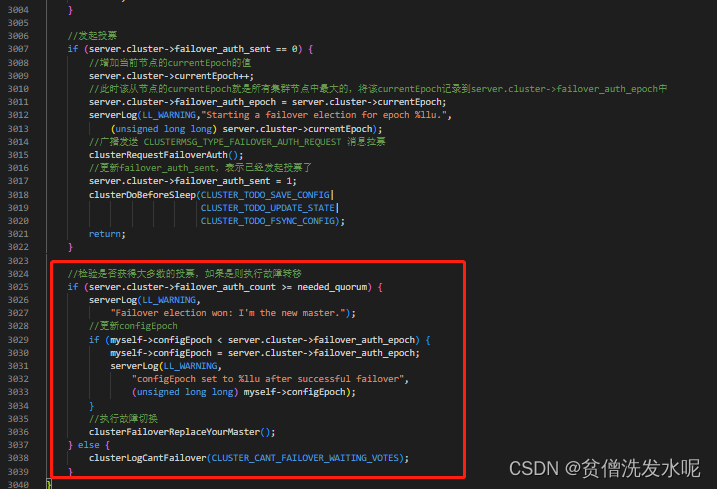Screen dimensions: 717x489
Task: Click CLUSTER_TODO_FSYNC_CONFIG constant
Action: pyautogui.click(x=268, y=221)
